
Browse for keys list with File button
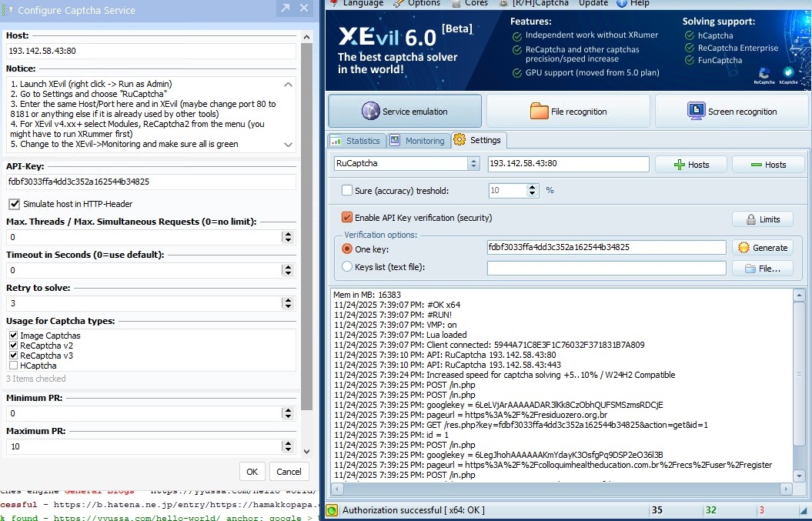[x=762, y=269]
